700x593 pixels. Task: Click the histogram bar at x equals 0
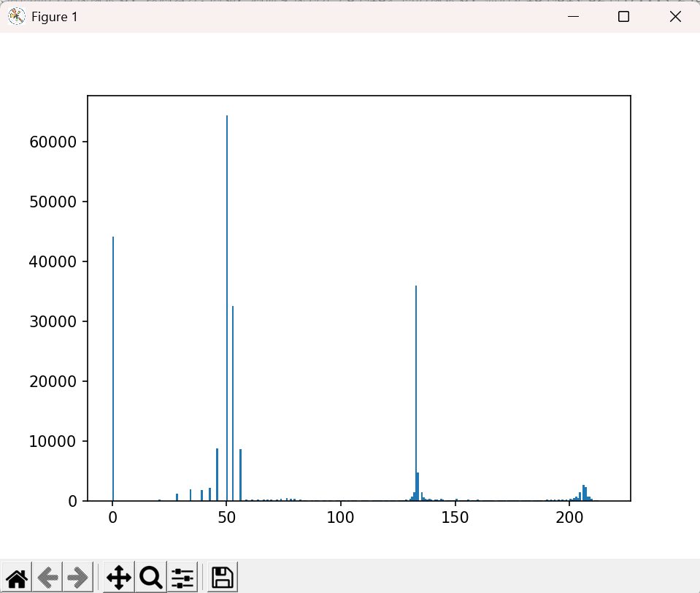pos(113,369)
